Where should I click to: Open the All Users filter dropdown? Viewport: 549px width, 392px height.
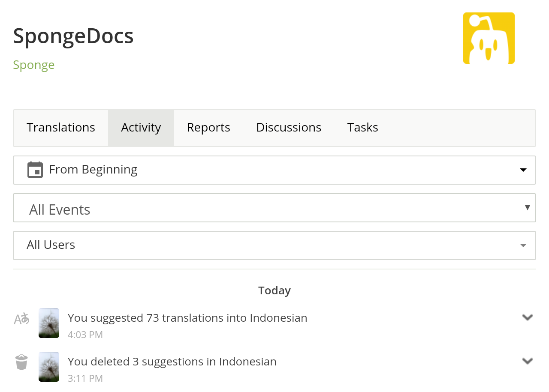click(x=274, y=245)
